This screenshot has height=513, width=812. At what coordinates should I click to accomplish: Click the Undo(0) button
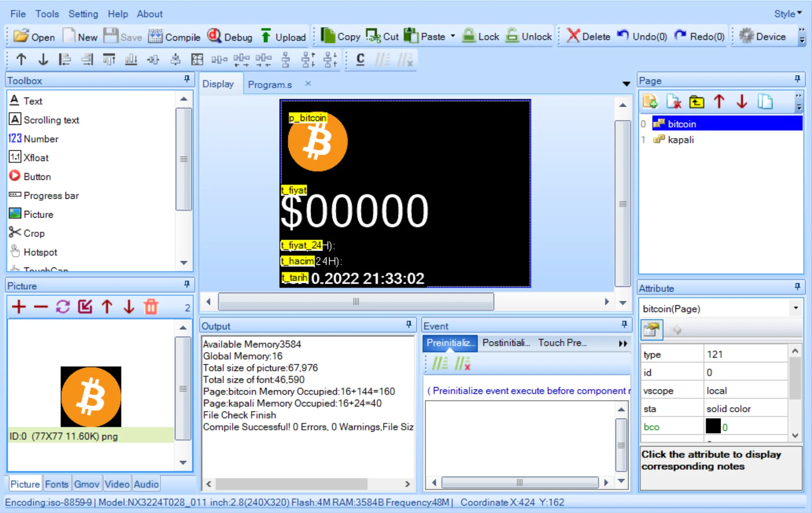[642, 36]
